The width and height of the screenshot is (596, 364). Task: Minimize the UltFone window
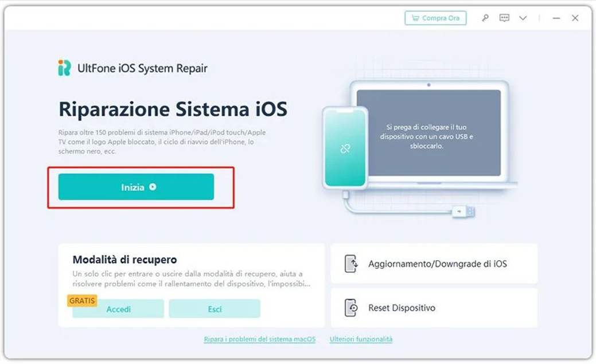tap(556, 18)
